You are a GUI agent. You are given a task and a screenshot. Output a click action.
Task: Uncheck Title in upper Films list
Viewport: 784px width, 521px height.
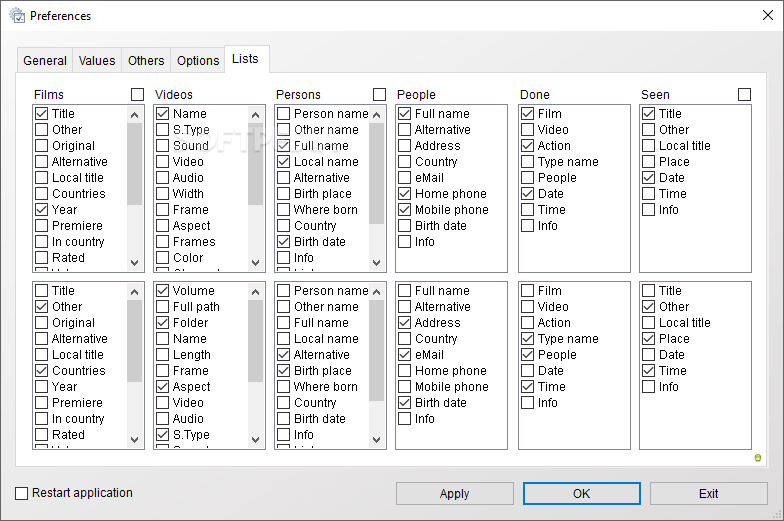click(42, 114)
